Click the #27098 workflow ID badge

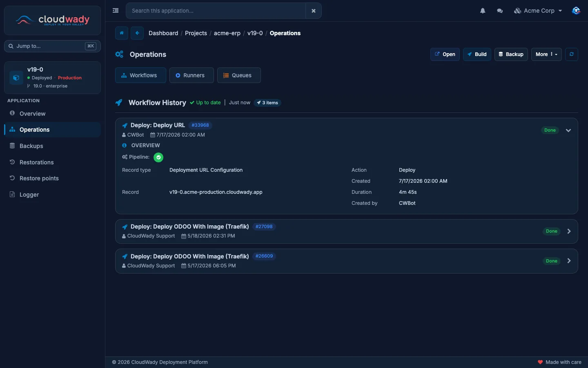[x=264, y=227]
